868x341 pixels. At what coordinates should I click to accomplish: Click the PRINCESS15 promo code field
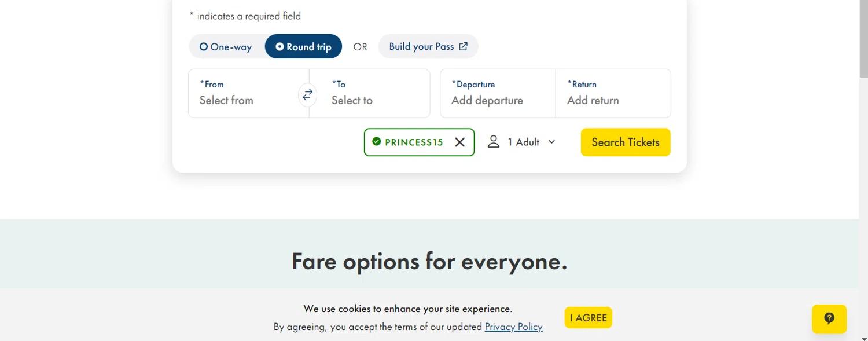click(419, 142)
